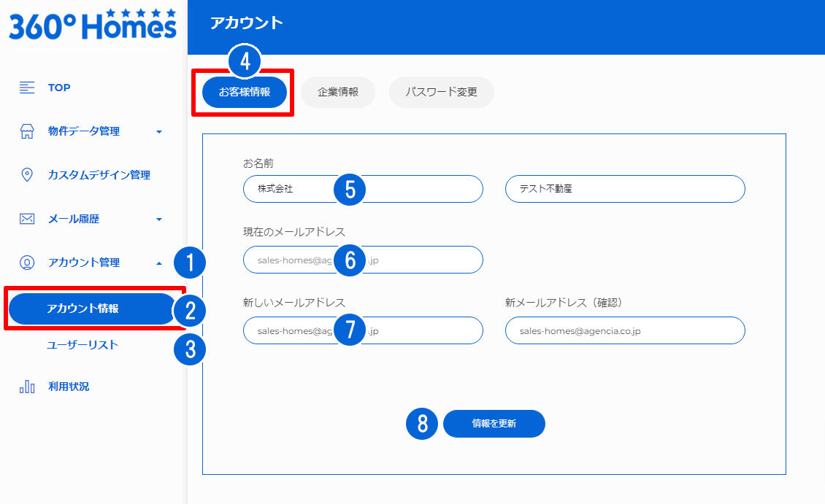Click the アカウント管理 person icon
The width and height of the screenshot is (825, 504).
27,263
